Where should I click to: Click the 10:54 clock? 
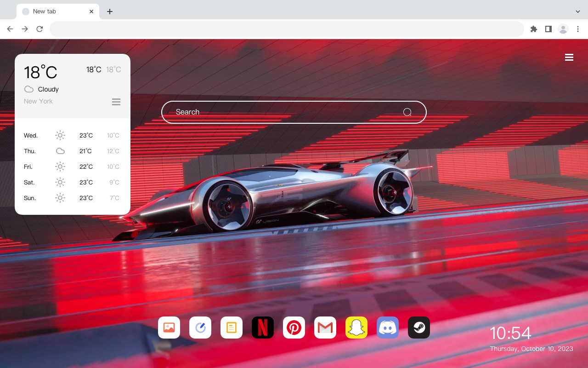(510, 333)
